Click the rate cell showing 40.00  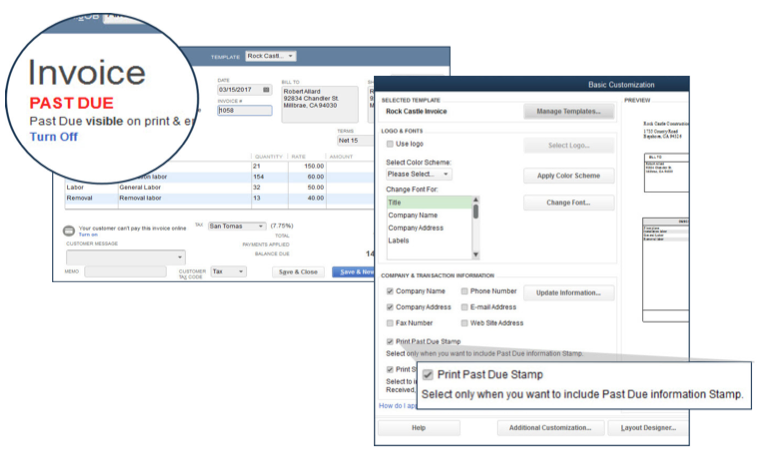[307, 198]
